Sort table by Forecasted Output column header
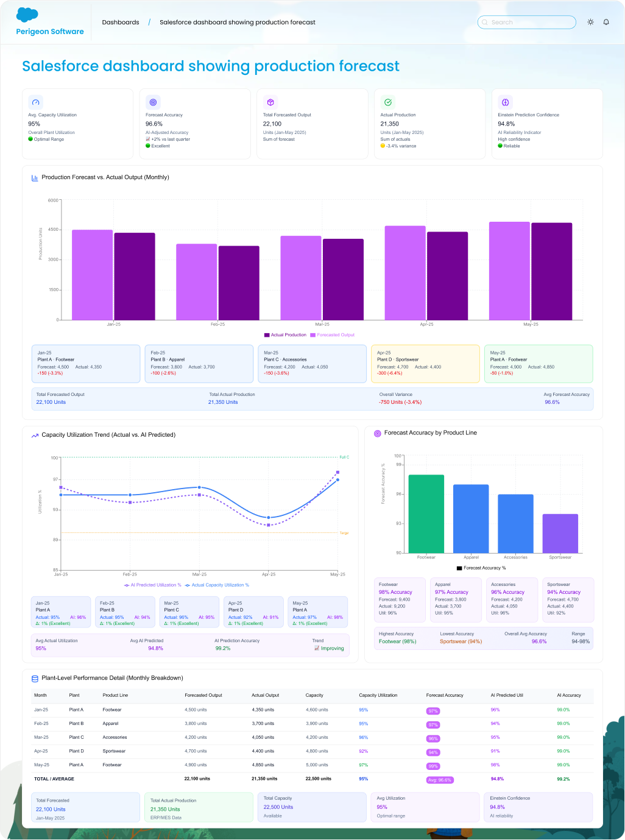This screenshot has height=840, width=625. (203, 695)
